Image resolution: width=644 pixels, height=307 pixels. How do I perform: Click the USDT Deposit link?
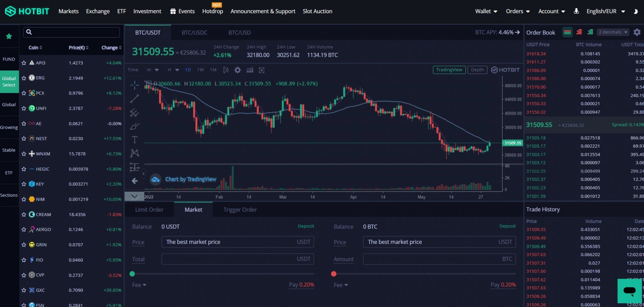306,226
